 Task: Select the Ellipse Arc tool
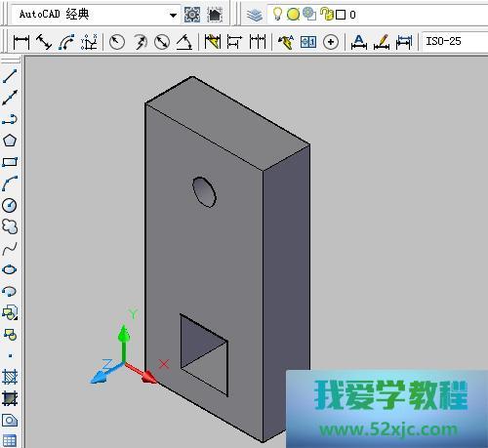coord(10,291)
